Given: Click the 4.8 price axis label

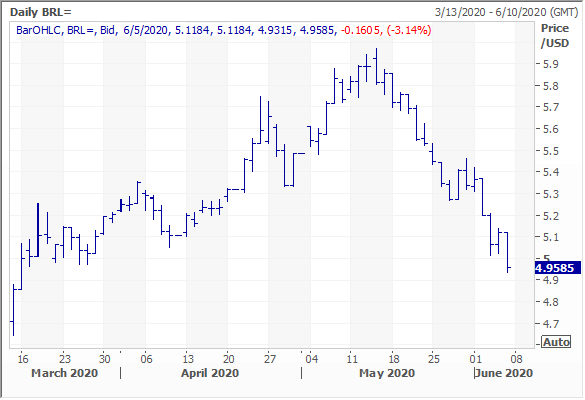Looking at the screenshot, I should [551, 302].
